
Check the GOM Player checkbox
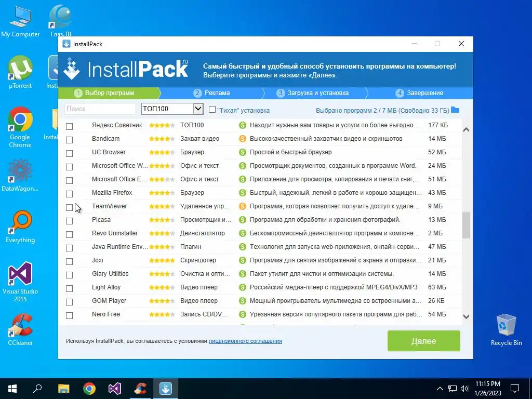click(69, 302)
